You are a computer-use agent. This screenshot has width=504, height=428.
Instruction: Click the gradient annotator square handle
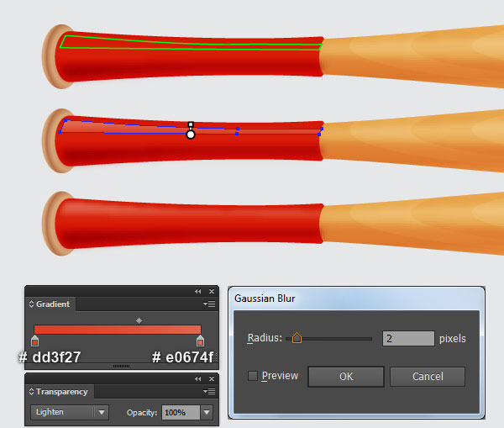pos(191,124)
